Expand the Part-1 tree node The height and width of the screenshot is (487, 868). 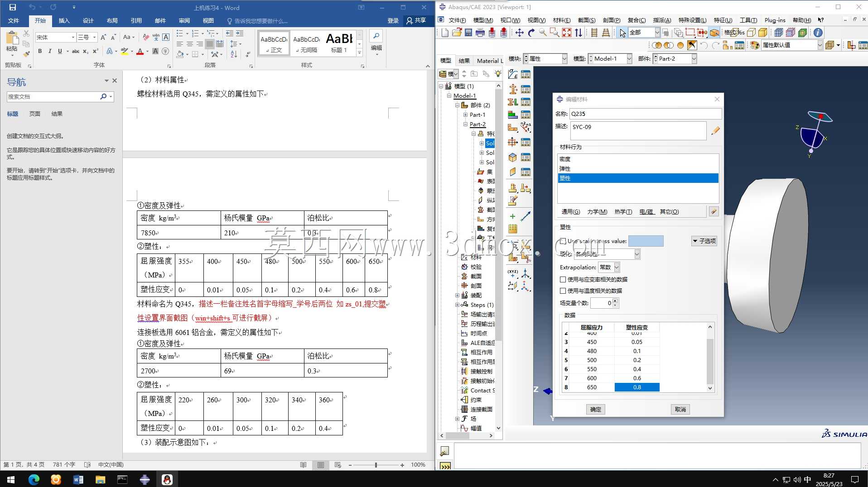(465, 115)
